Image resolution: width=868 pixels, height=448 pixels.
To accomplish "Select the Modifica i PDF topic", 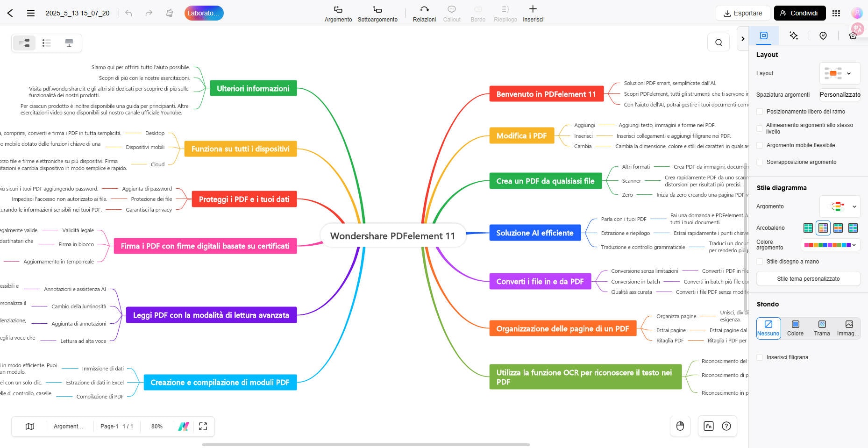I will (522, 135).
